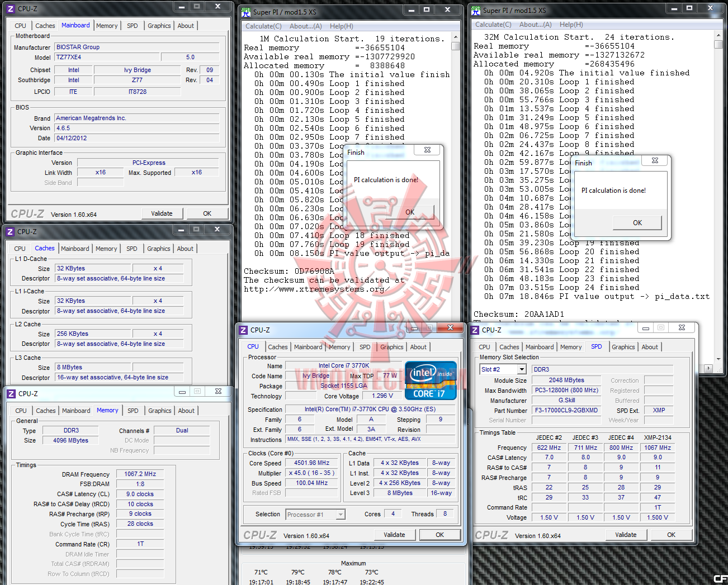
Task: Select Mainboard tab in Core i7 Processor window
Action: [308, 347]
